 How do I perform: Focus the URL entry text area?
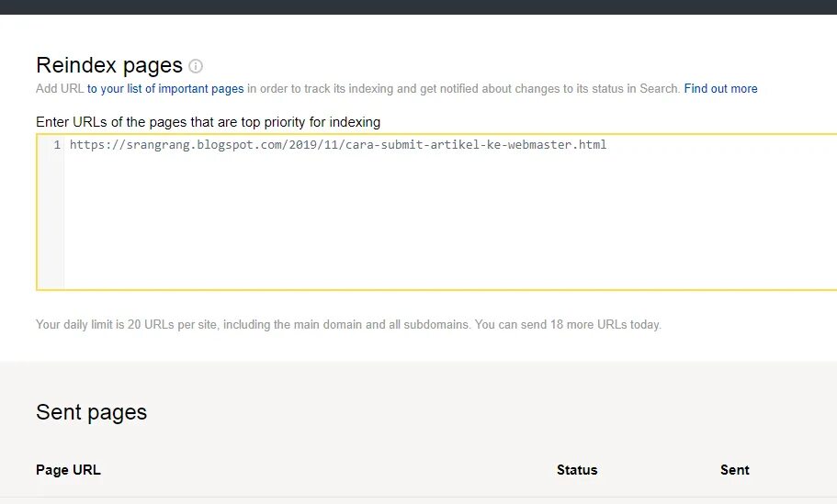pyautogui.click(x=436, y=212)
